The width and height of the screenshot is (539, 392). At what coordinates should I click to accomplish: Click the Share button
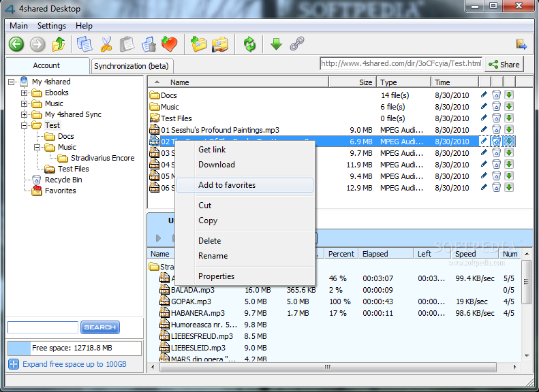[504, 65]
